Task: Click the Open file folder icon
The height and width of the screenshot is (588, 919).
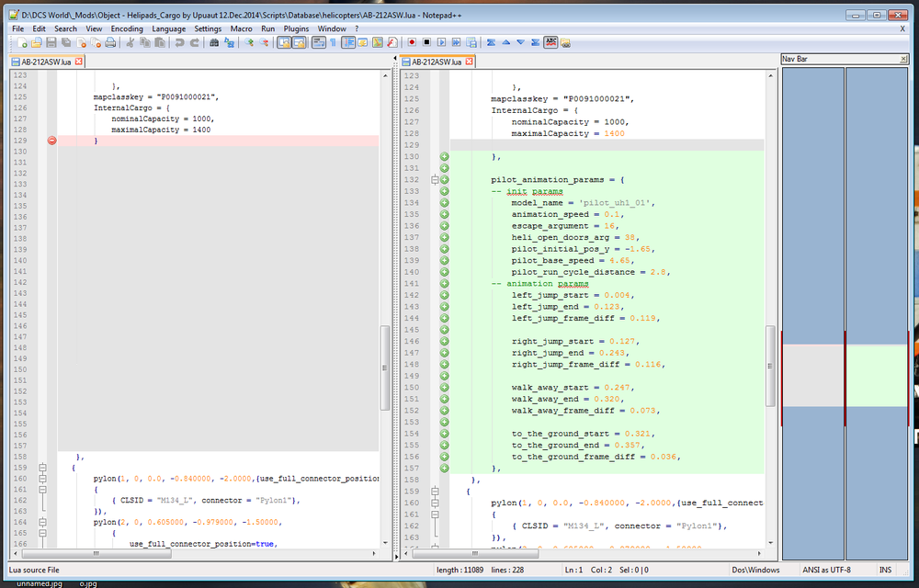Action: [x=36, y=42]
